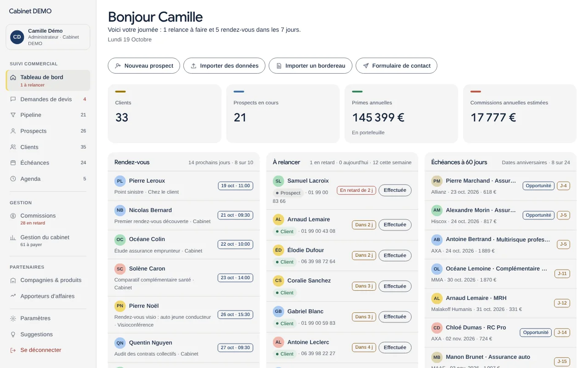Click the Compagnies & produits building icon

coord(13,280)
